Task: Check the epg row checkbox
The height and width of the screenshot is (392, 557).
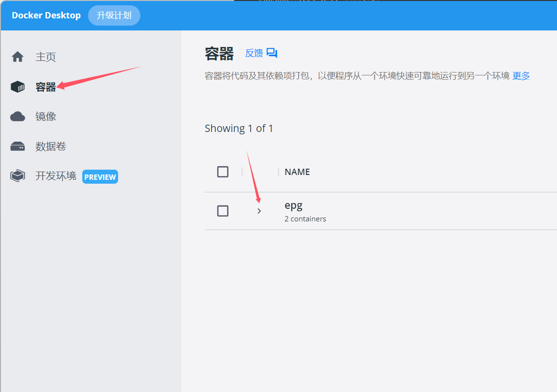Action: coord(223,211)
